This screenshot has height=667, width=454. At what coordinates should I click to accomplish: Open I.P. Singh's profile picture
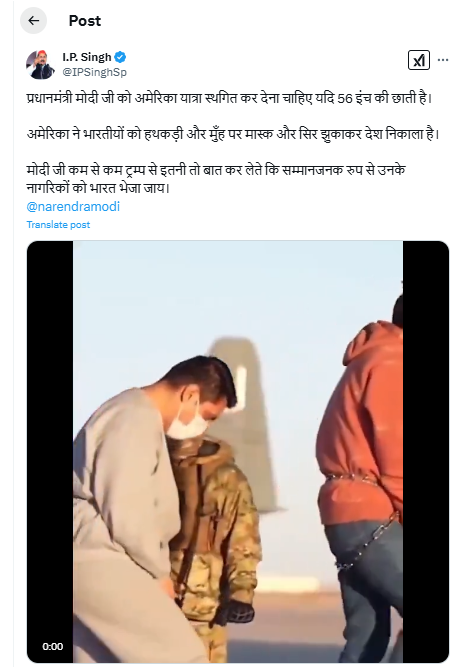click(40, 64)
